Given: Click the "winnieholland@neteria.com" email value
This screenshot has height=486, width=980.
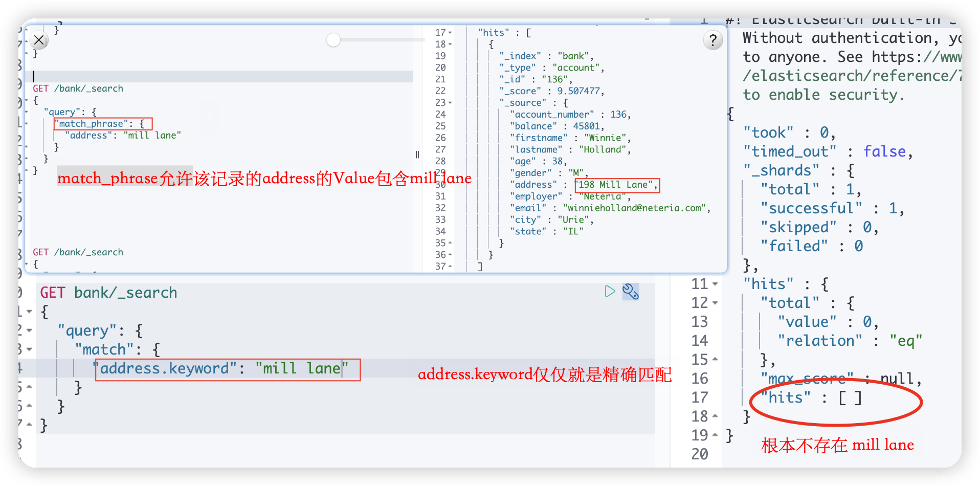Looking at the screenshot, I should click(x=634, y=208).
